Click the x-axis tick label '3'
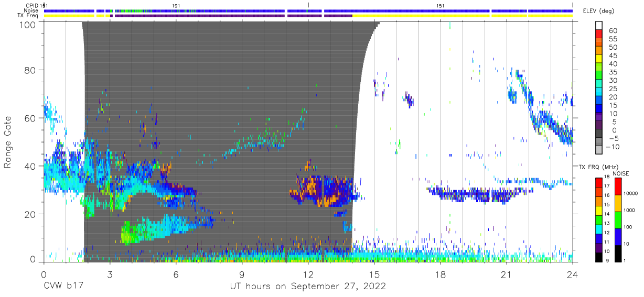The width and height of the screenshot is (644, 297). coord(110,274)
